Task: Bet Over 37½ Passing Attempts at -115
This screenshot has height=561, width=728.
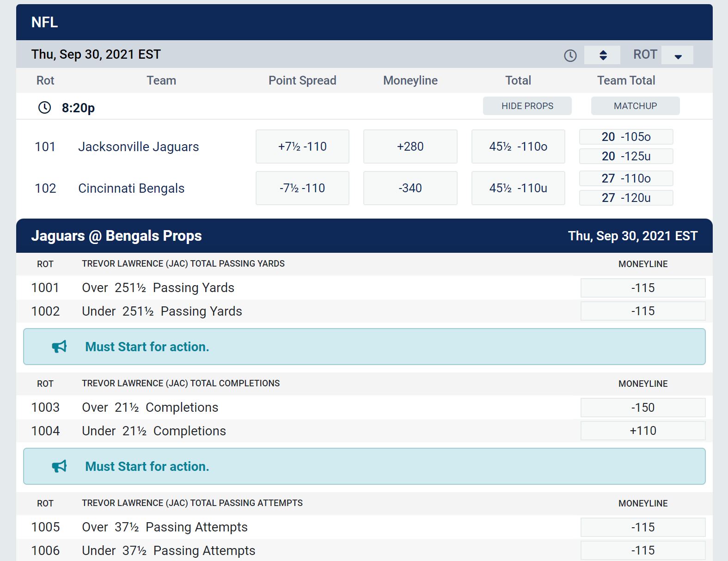Action: coord(643,527)
